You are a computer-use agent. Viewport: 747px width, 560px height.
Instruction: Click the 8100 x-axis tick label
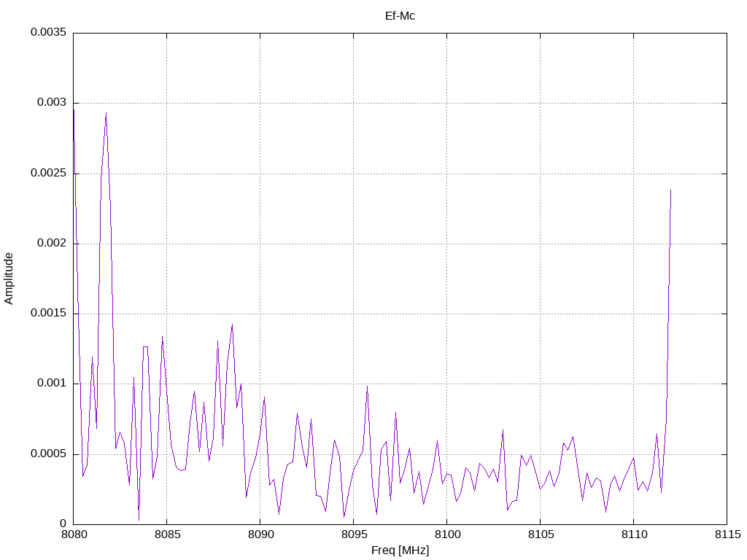[447, 534]
